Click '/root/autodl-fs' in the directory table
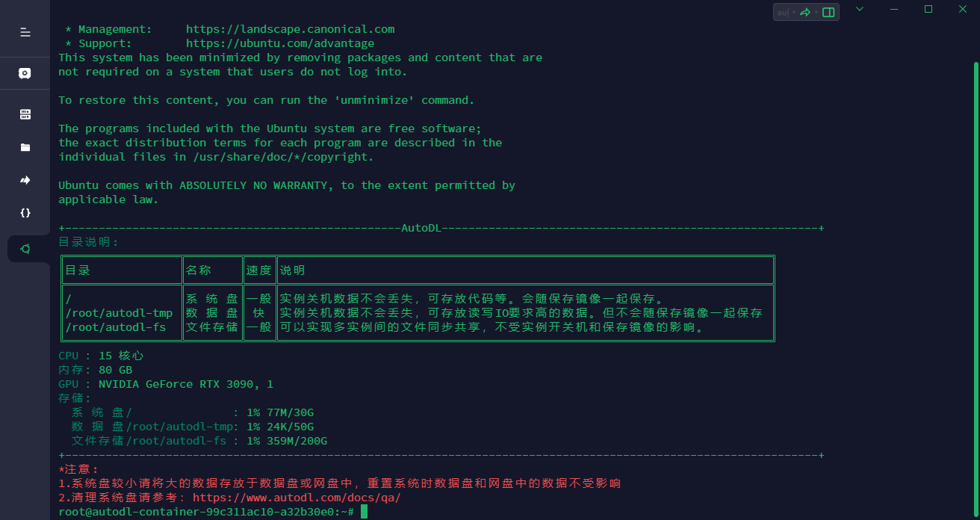 116,327
